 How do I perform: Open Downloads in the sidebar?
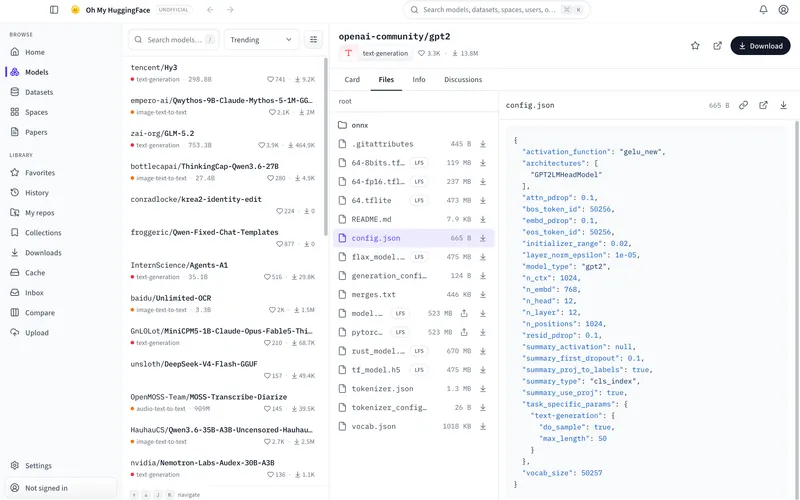(x=61, y=253)
